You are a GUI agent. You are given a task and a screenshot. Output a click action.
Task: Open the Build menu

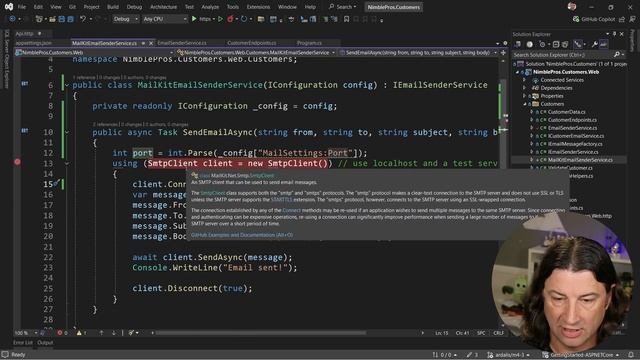113,7
